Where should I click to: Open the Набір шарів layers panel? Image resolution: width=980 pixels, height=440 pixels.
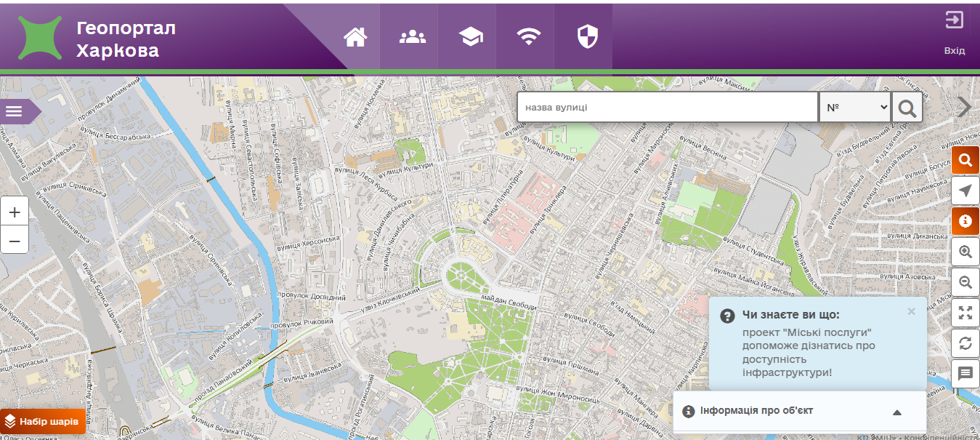coord(43,421)
